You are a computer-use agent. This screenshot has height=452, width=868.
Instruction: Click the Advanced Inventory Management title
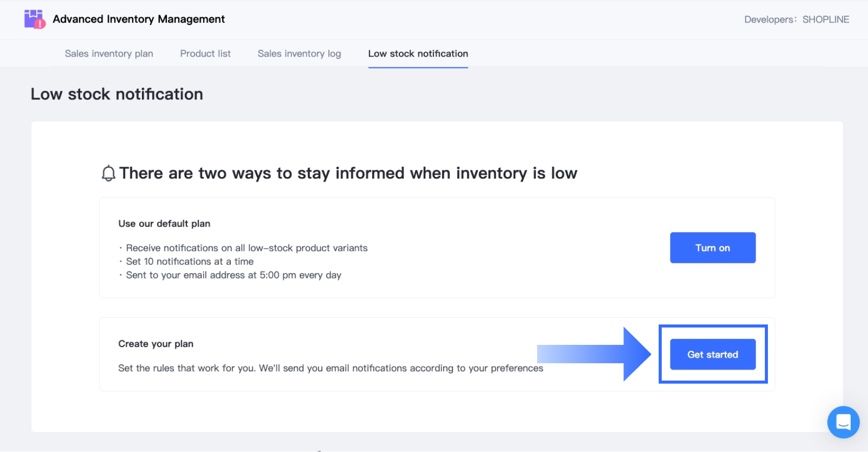tap(139, 19)
